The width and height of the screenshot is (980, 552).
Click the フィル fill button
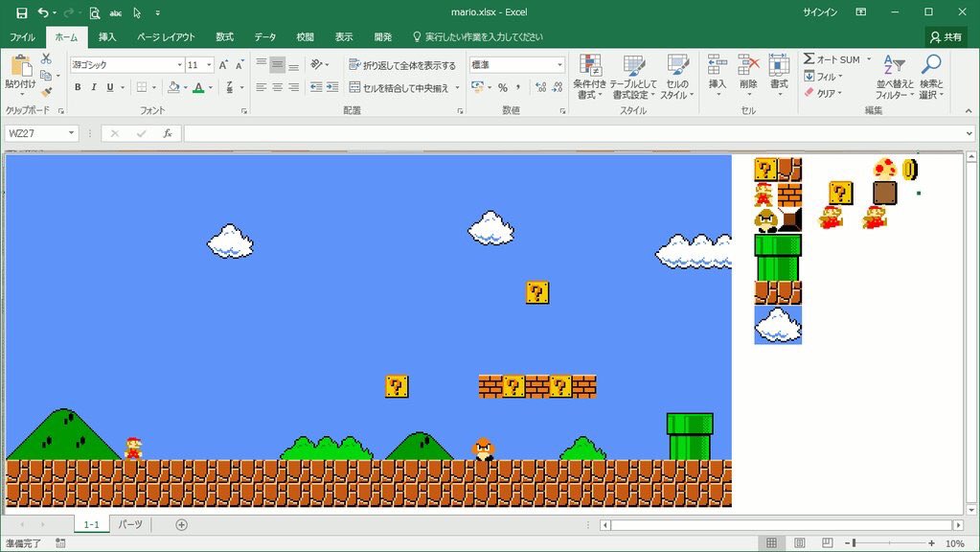tap(823, 77)
